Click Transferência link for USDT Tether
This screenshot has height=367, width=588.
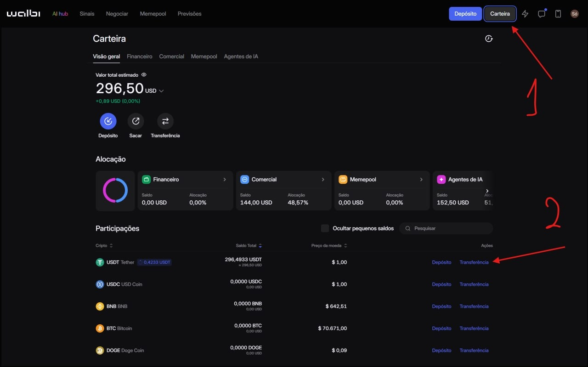[474, 262]
